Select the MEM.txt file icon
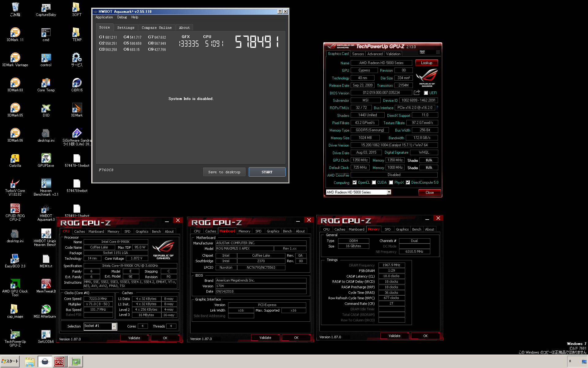Screen dimensions: 588x368 [x=46, y=261]
